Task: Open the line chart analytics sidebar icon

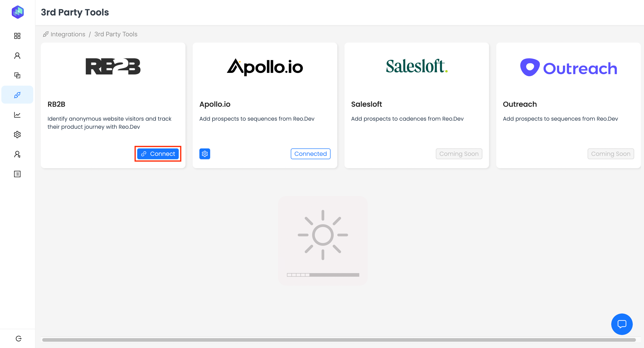Action: [x=17, y=115]
